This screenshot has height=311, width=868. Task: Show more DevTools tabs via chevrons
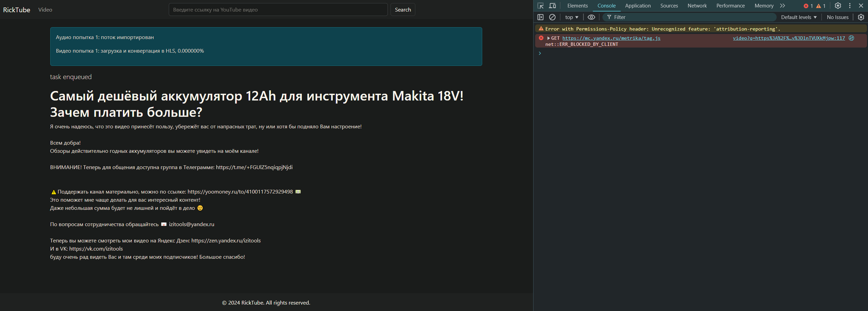click(782, 6)
